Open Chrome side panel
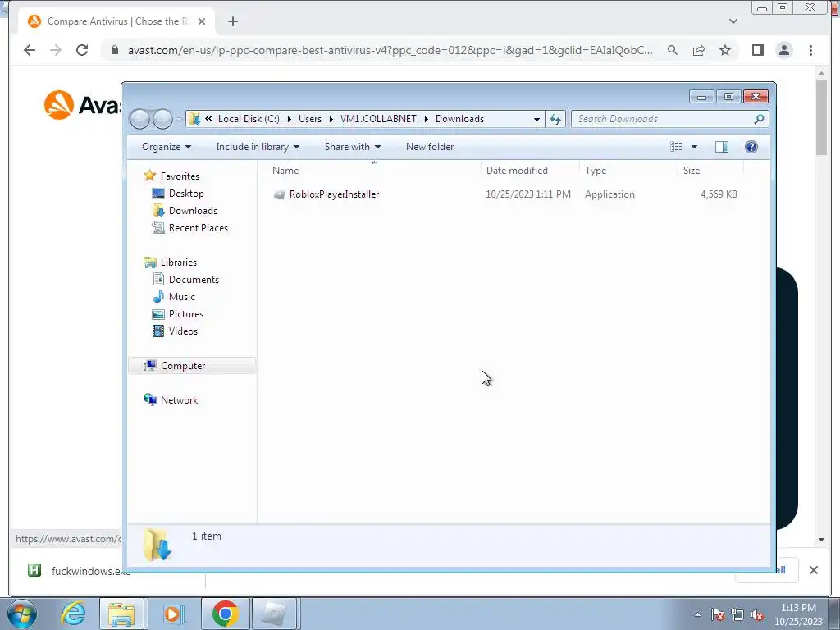This screenshot has height=630, width=840. click(757, 50)
